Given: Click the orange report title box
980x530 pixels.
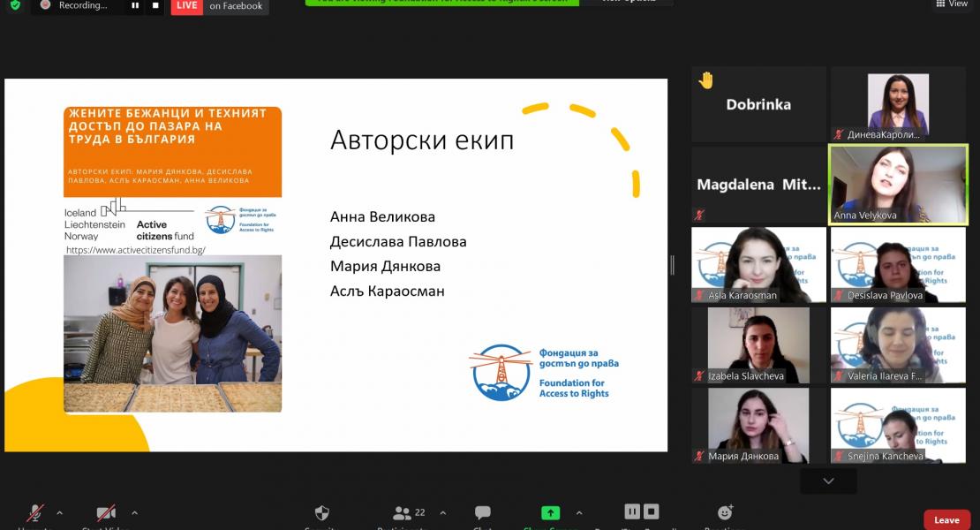Looking at the screenshot, I should pyautogui.click(x=172, y=152).
